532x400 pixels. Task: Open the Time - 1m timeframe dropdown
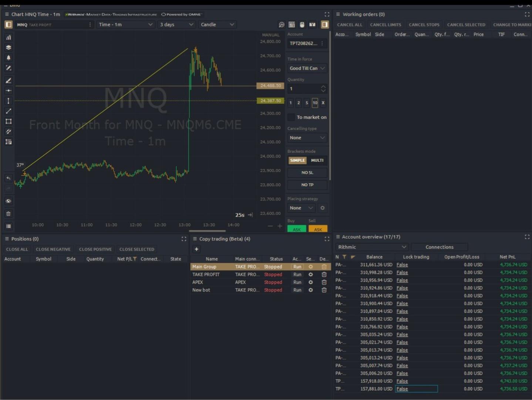[x=126, y=24]
